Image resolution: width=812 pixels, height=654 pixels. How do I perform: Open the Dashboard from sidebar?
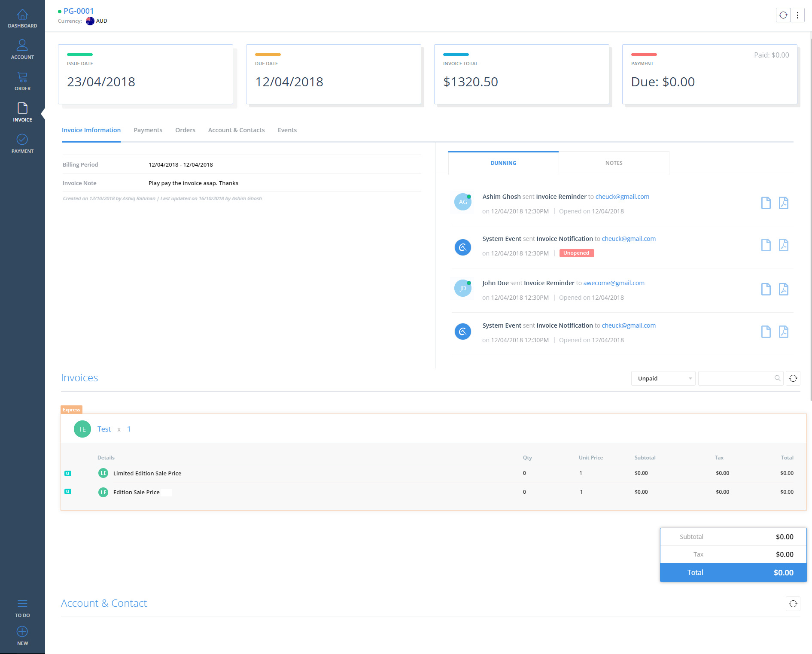coord(22,19)
